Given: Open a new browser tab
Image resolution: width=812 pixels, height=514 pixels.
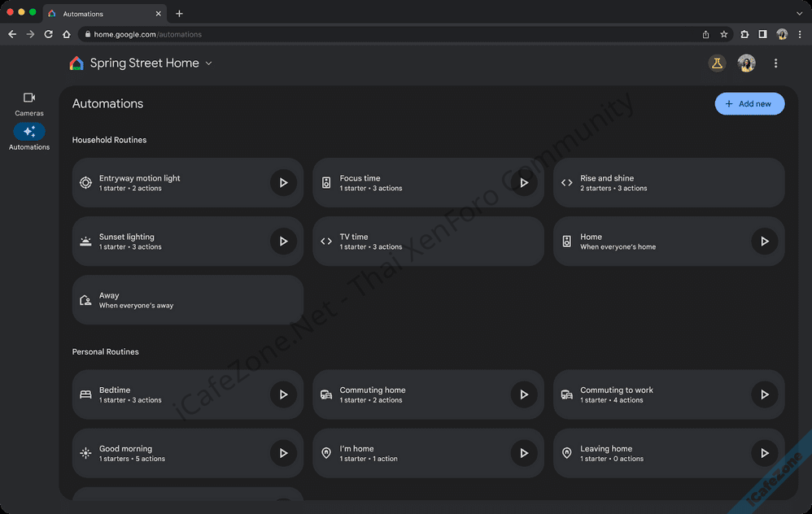Looking at the screenshot, I should pos(179,13).
